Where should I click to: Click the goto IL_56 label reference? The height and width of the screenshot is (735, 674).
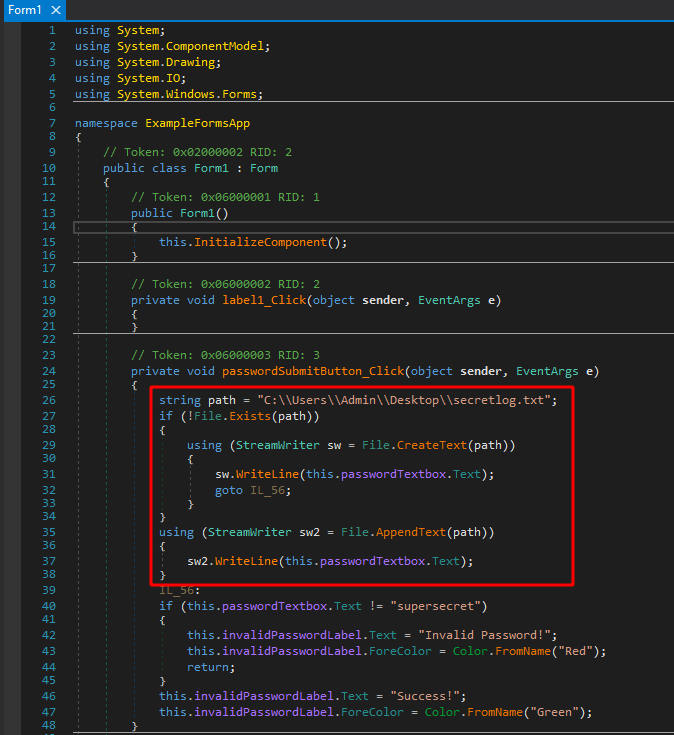point(261,490)
